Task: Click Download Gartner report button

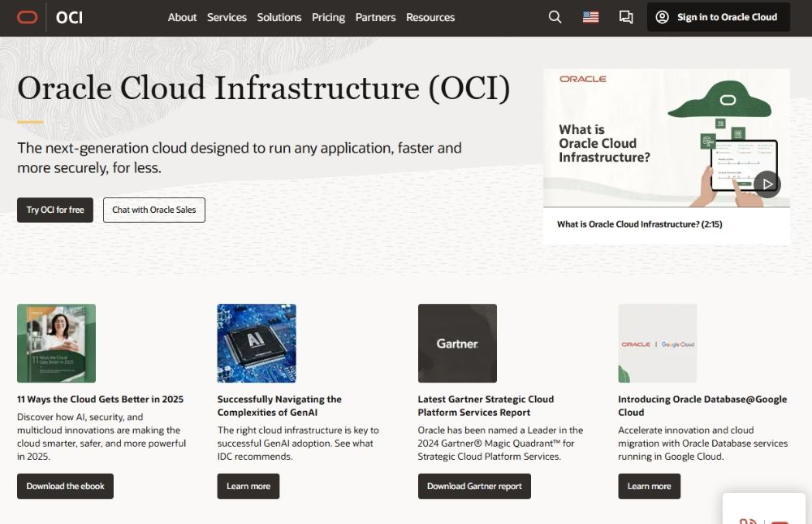Action: [x=474, y=486]
